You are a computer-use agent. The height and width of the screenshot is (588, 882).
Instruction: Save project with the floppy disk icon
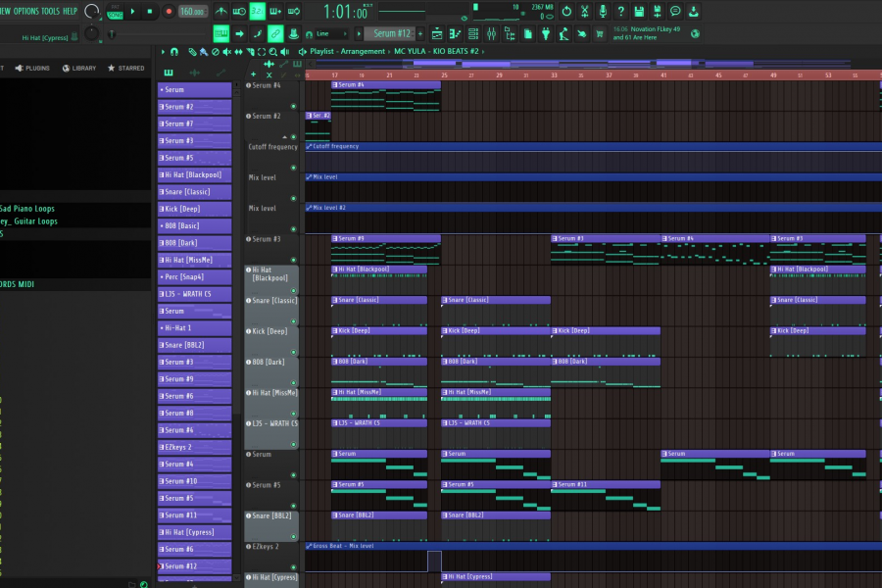[x=639, y=11]
